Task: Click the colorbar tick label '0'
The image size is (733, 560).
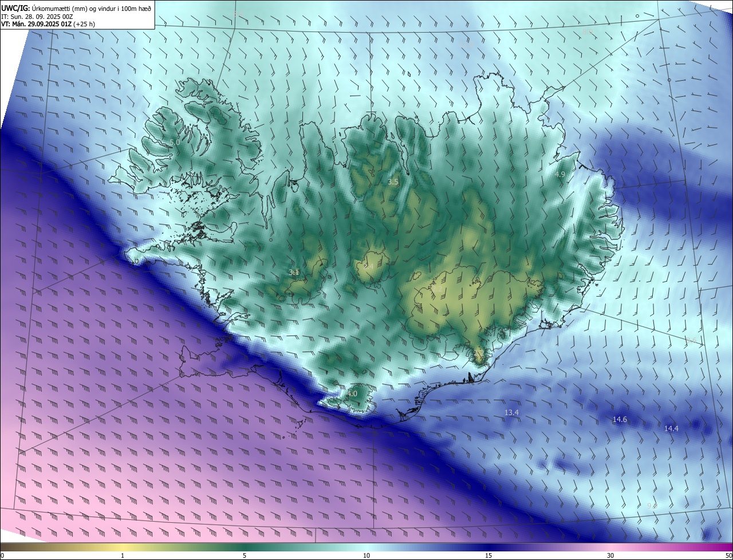Action: click(2, 556)
